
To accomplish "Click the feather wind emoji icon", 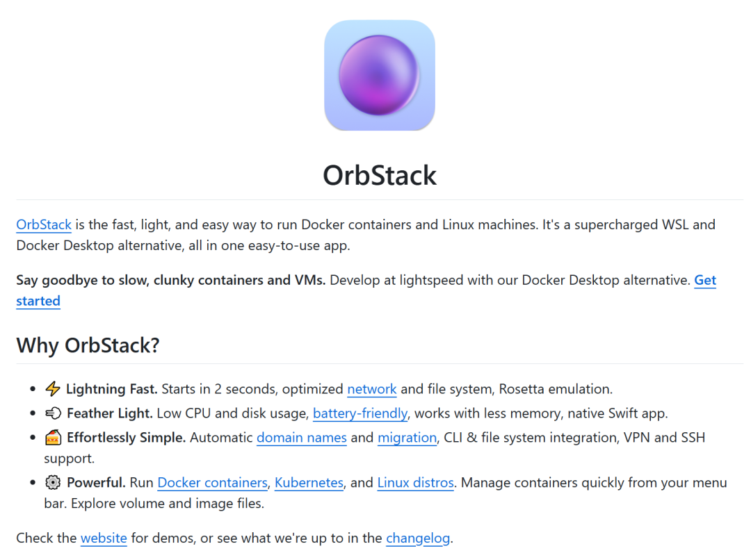I will (x=53, y=413).
